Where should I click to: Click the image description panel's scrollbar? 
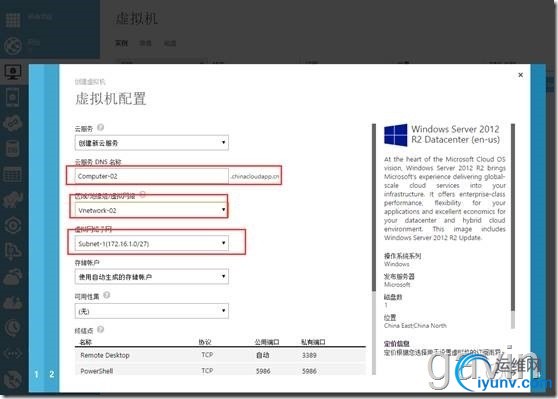[x=513, y=226]
